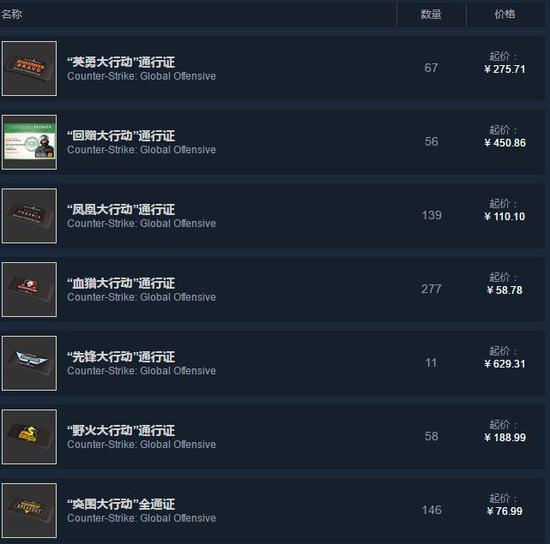Open the “野火大行动”通行证 listing title
The image size is (550, 544).
point(121,431)
